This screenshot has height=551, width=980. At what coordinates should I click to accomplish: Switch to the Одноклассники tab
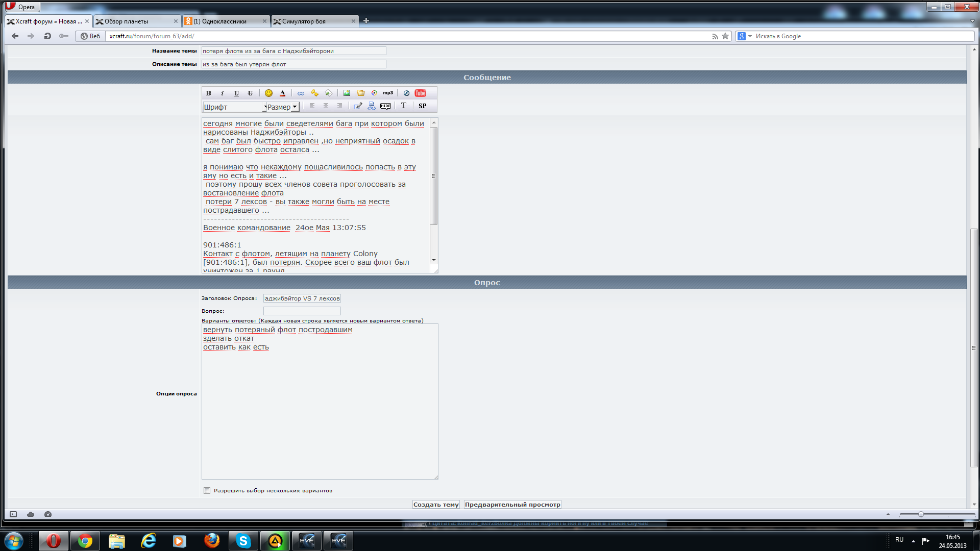(x=225, y=21)
